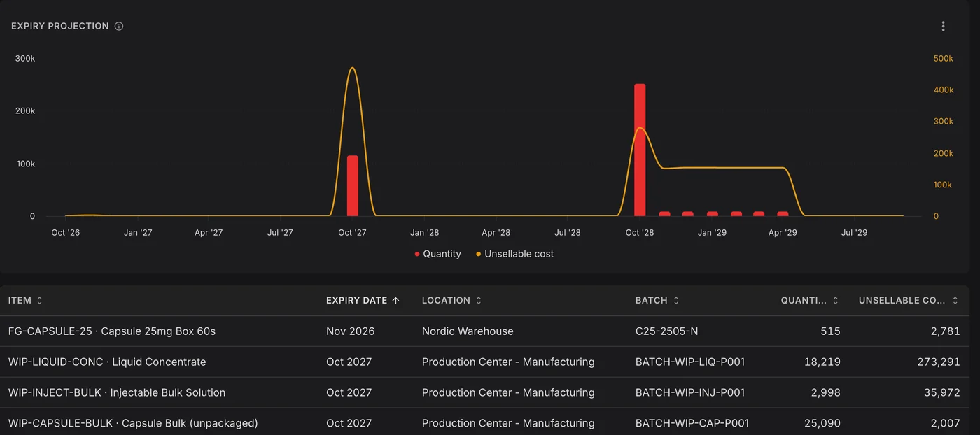Click the Oct '27 x-axis label

(x=352, y=232)
